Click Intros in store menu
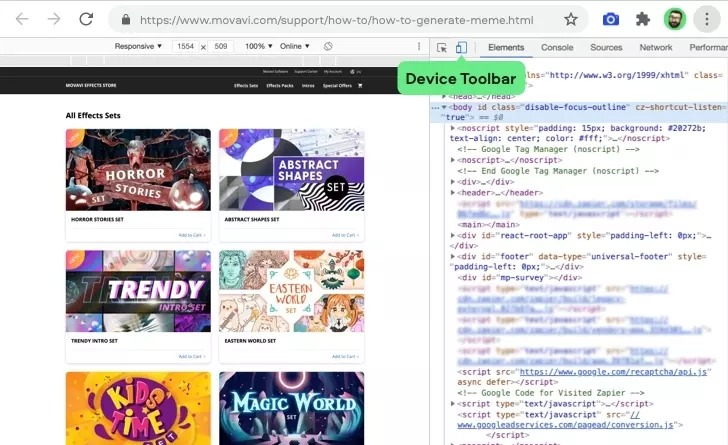This screenshot has width=728, height=445. pos(308,85)
